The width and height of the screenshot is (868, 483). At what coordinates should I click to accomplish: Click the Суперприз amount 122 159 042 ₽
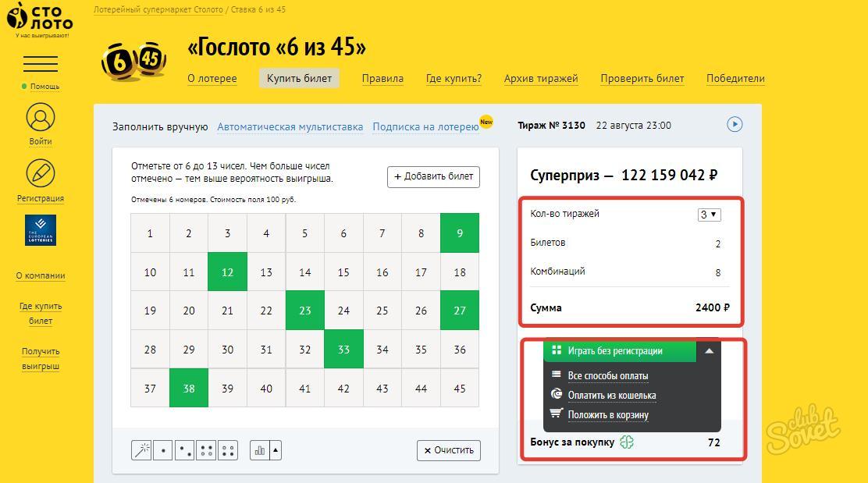pos(669,176)
